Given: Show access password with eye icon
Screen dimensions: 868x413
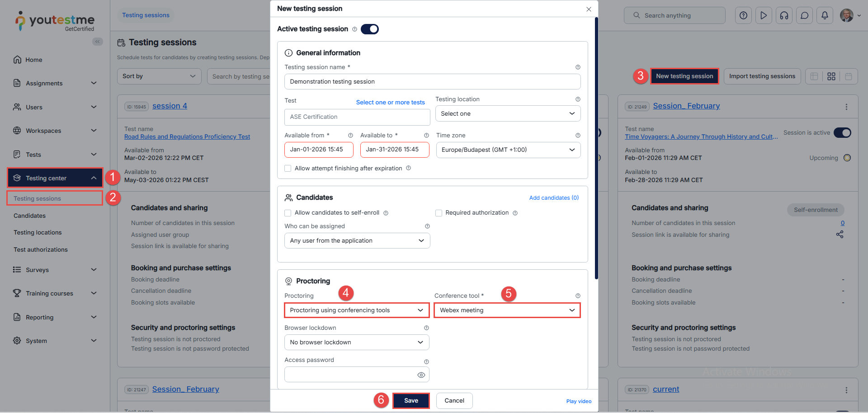Looking at the screenshot, I should (x=421, y=375).
